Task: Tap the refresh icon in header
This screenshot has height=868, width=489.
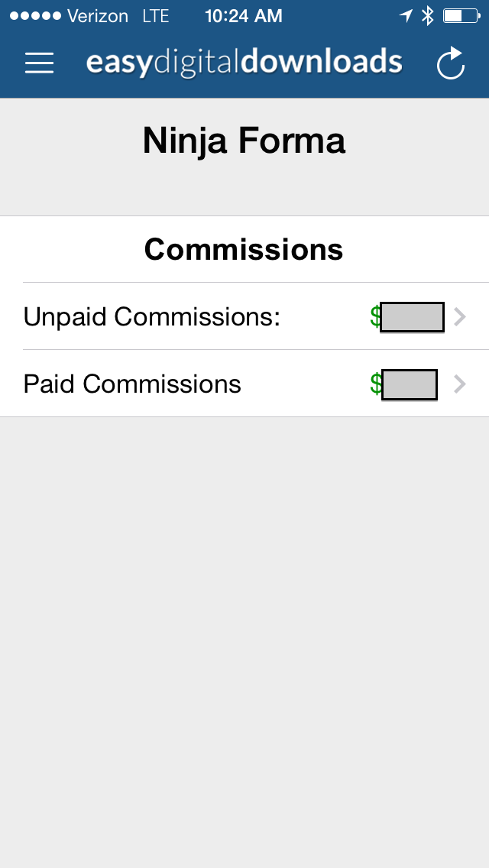Action: pos(451,63)
